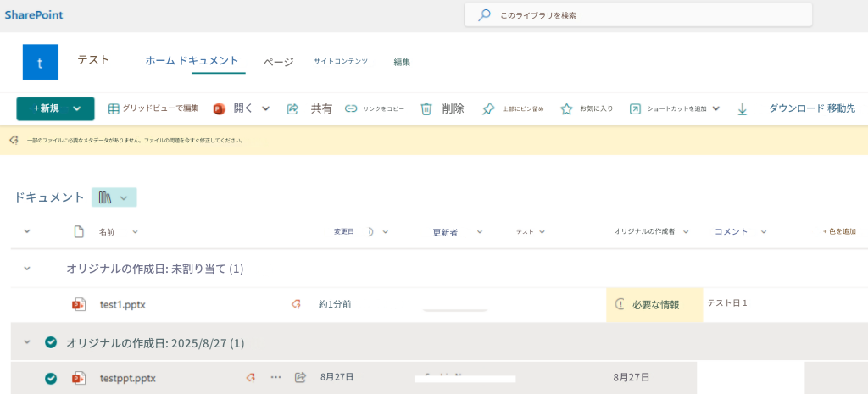The height and width of the screenshot is (394, 868).
Task: Collapse the 未割り当て (1) group
Action: pyautogui.click(x=26, y=269)
